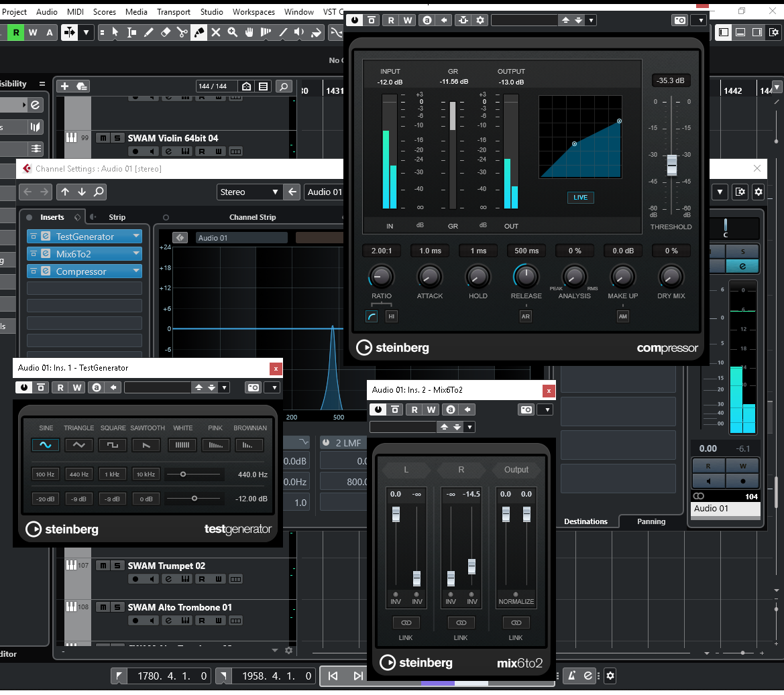The image size is (784, 695).
Task: Switch to the Strip tab in Channel Settings
Action: point(117,217)
